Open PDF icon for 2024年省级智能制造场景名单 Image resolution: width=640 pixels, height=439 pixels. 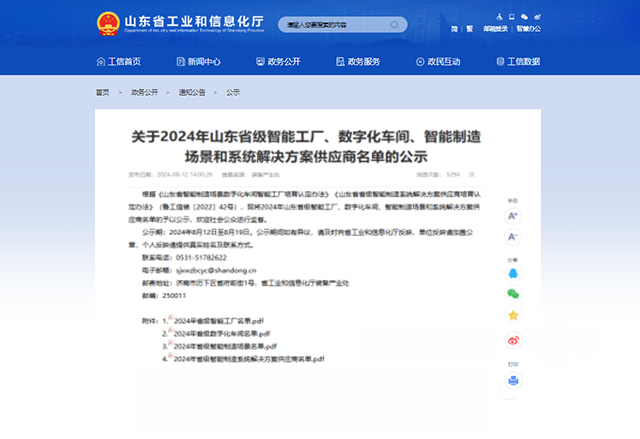point(171,344)
